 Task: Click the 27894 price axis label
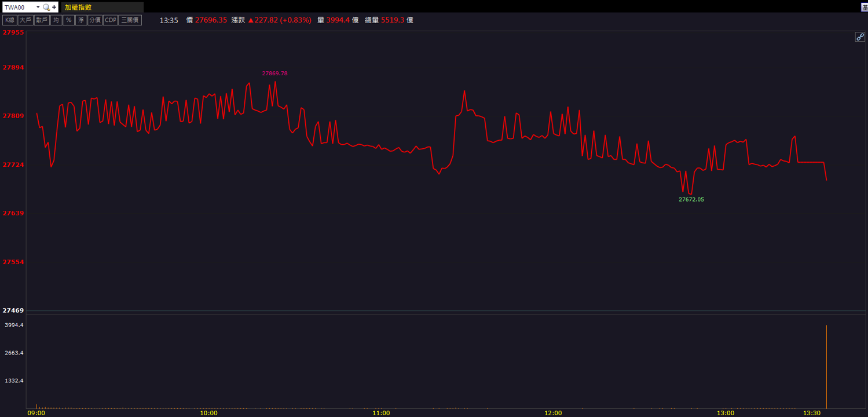point(13,67)
